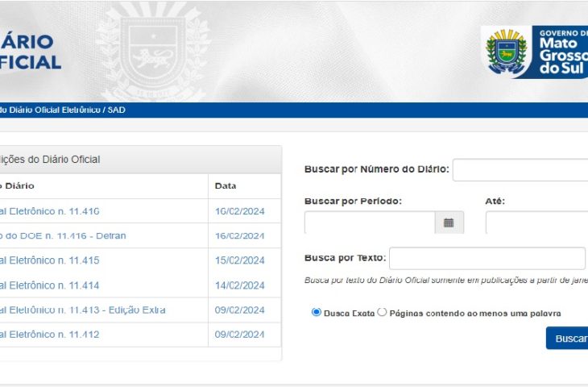Viewport: 588px width, 387px height.
Task: Open the calendar picker beside the period start field
Action: pyautogui.click(x=449, y=223)
